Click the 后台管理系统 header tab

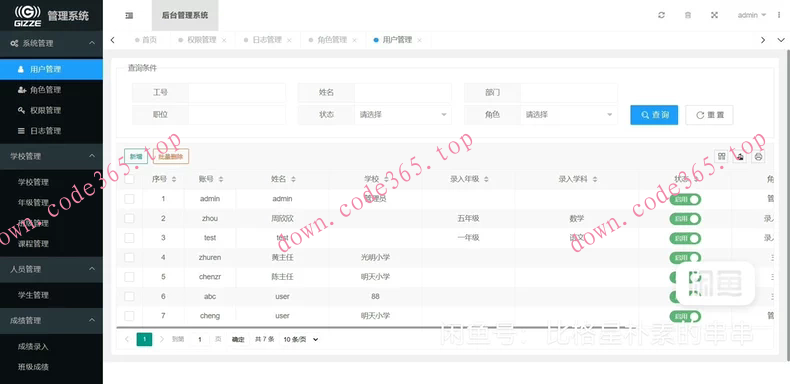coord(185,15)
